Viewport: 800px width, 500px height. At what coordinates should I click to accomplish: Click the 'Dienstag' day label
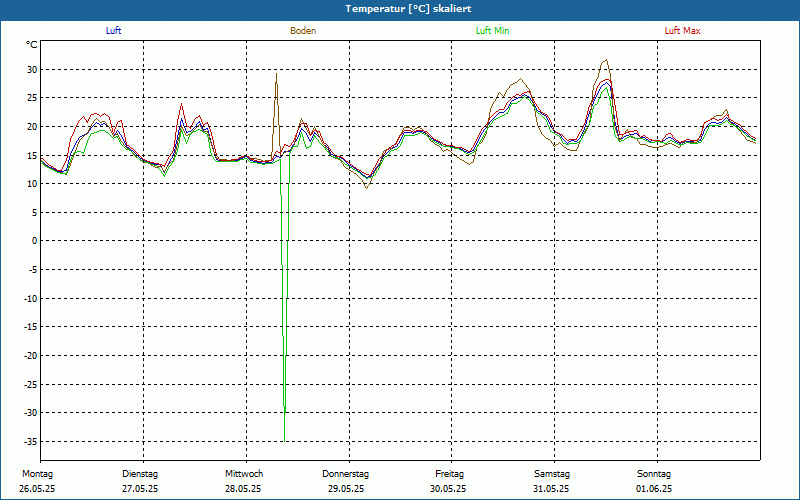coord(140,474)
